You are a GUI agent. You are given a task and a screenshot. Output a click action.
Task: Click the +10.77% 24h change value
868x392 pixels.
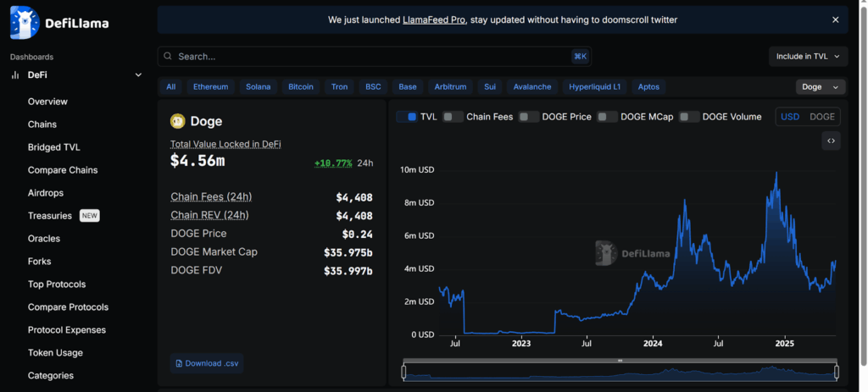(x=332, y=163)
